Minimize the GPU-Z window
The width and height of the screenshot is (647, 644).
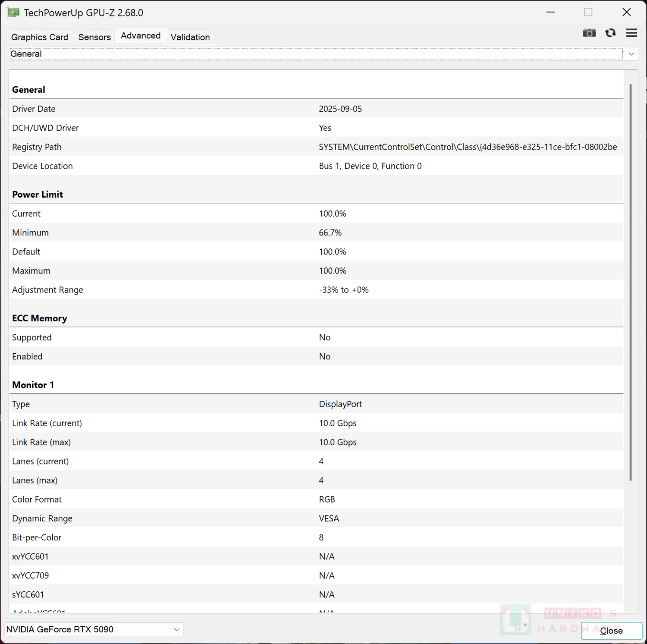550,12
